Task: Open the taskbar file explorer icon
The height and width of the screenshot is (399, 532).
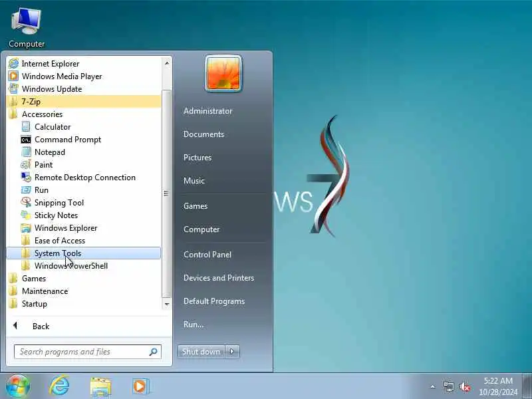Action: [100, 387]
